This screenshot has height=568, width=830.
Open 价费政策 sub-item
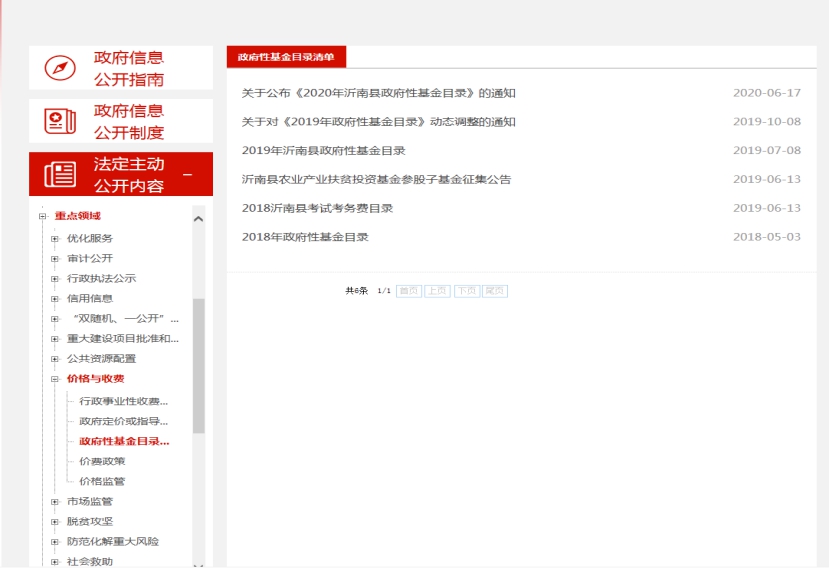(x=102, y=461)
